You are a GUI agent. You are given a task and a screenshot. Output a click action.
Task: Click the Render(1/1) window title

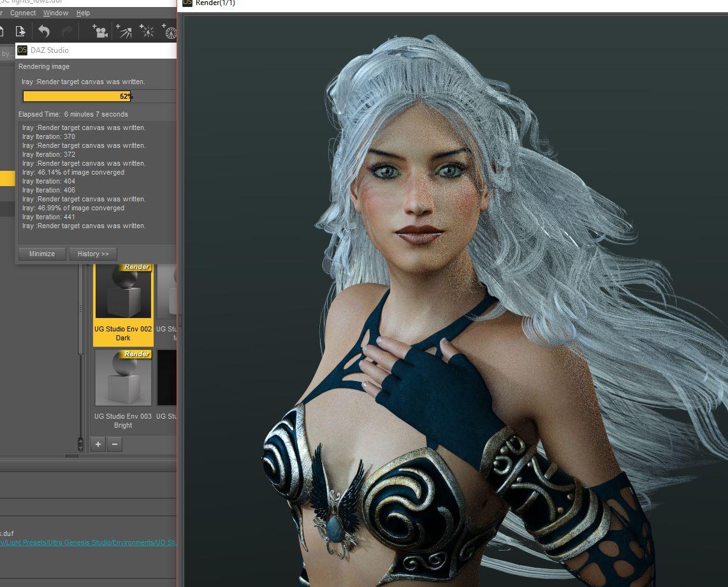coord(215,3)
